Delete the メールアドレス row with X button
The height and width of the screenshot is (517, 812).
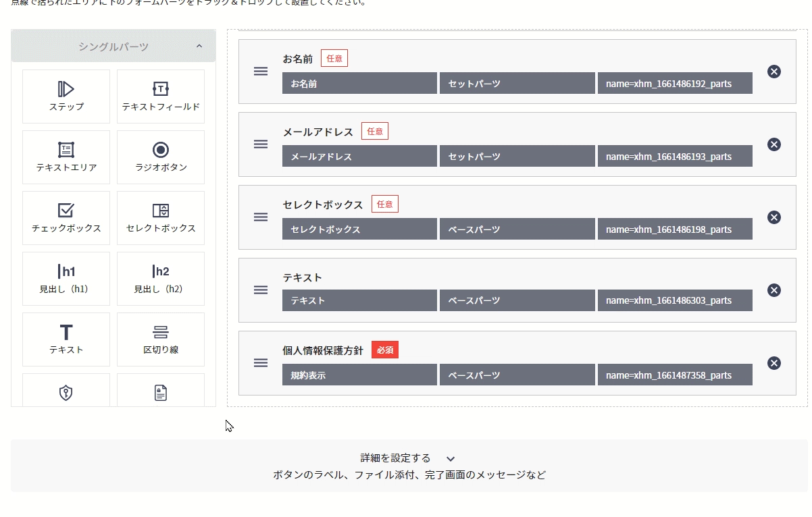[774, 144]
